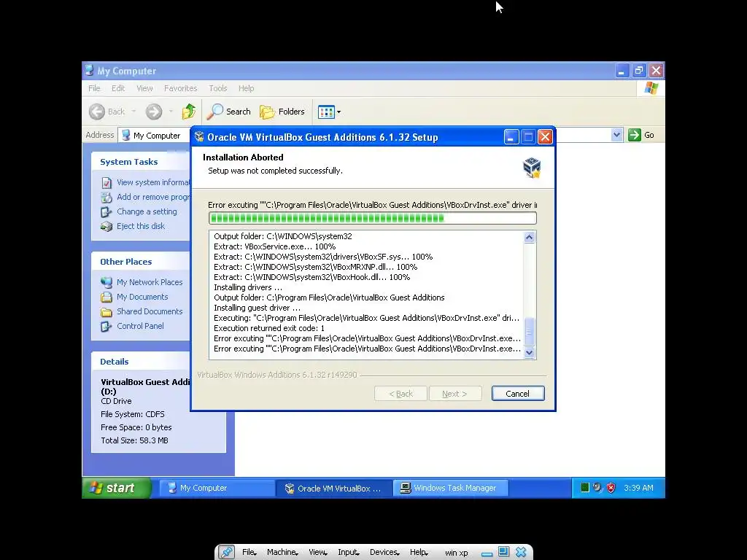Click Back button in My Computer
The width and height of the screenshot is (747, 560).
click(107, 112)
